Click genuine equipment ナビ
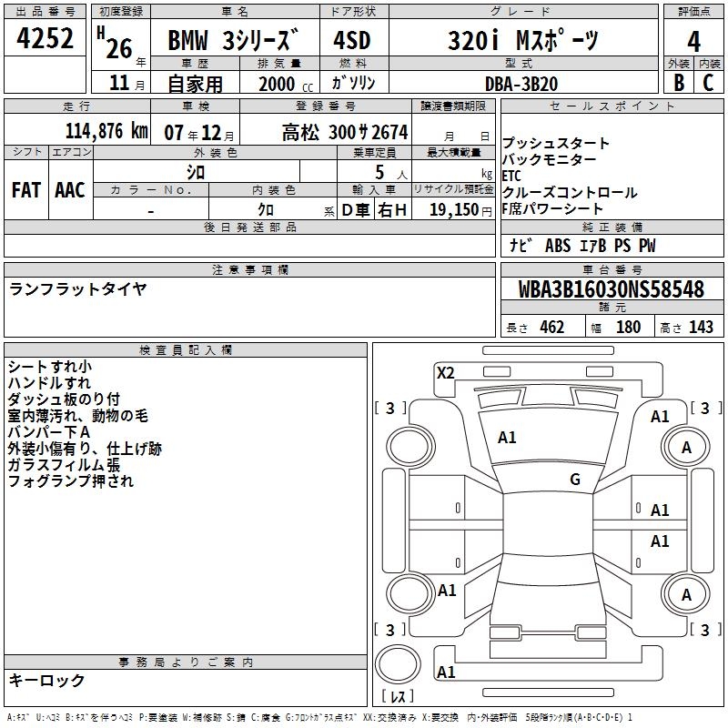728x728 pixels. (520, 245)
